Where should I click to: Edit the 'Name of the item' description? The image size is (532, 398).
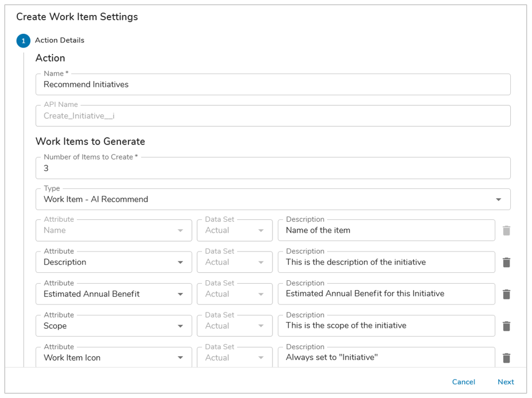(x=386, y=230)
